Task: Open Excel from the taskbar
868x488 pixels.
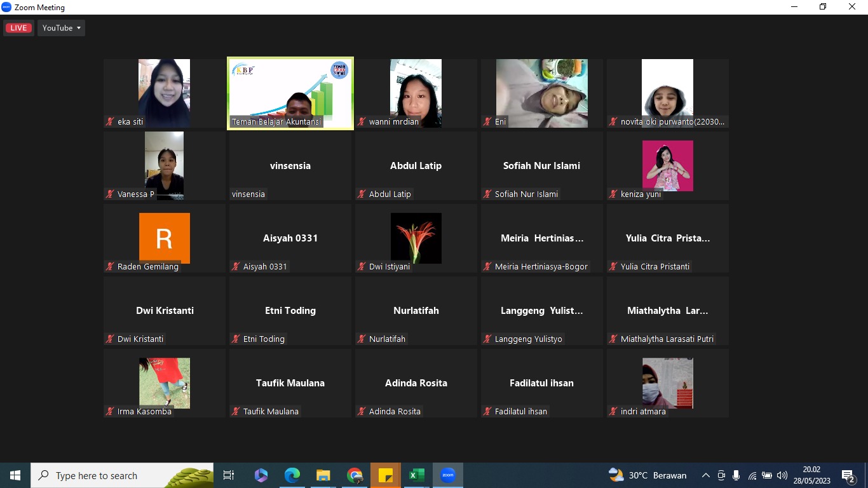Action: coord(417,475)
